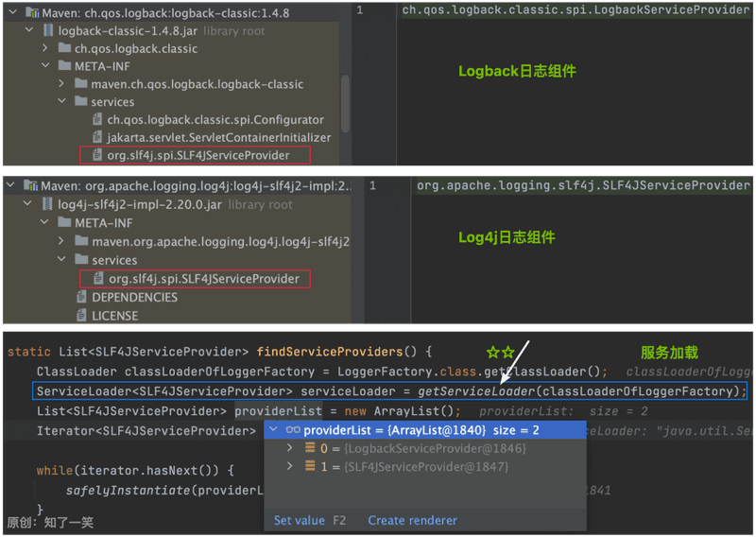The width and height of the screenshot is (756, 537).
Task: Click the log4j services folder icon
Action: [81, 259]
